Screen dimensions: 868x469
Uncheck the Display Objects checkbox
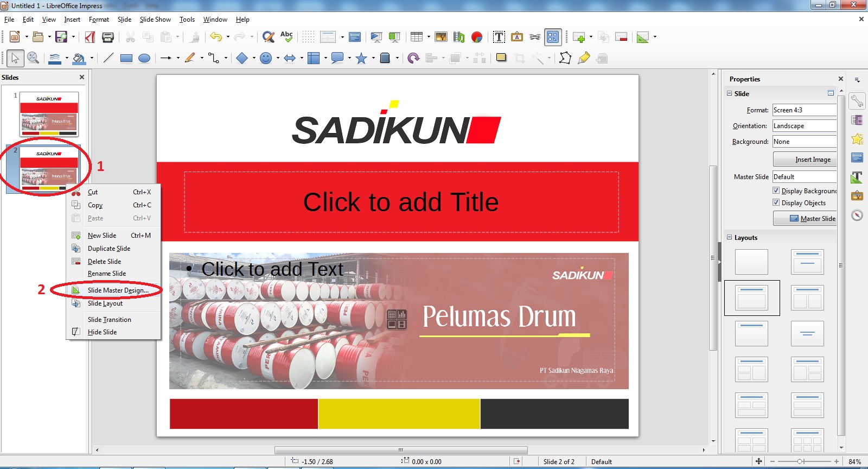[776, 202]
